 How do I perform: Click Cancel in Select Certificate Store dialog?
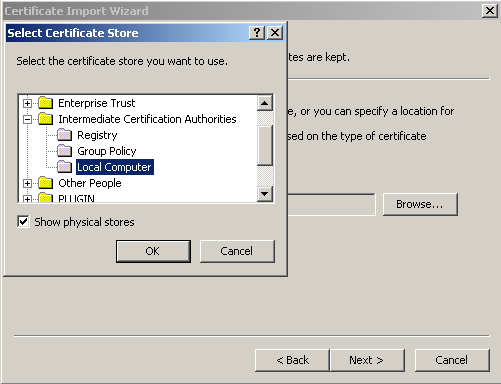tap(237, 251)
